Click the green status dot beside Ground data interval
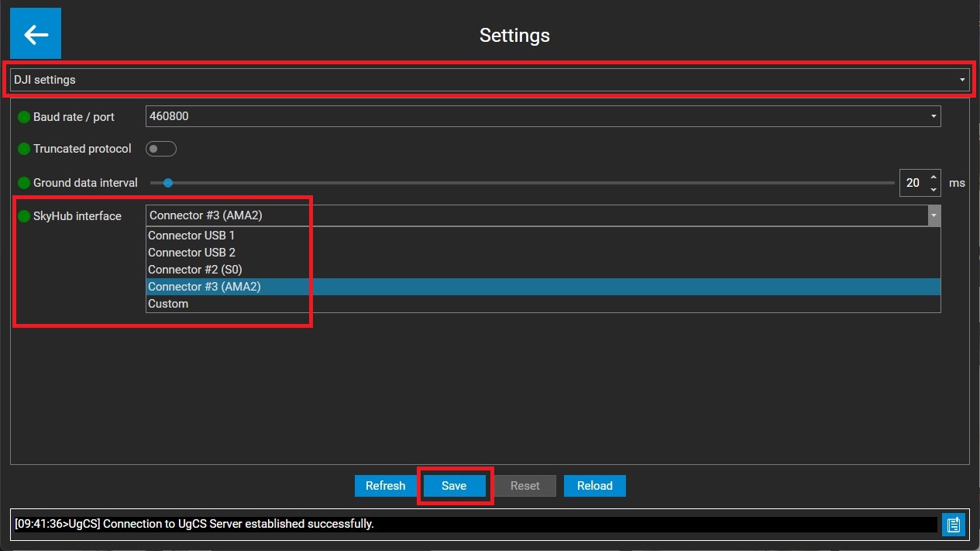Image resolution: width=980 pixels, height=551 pixels. tap(24, 183)
